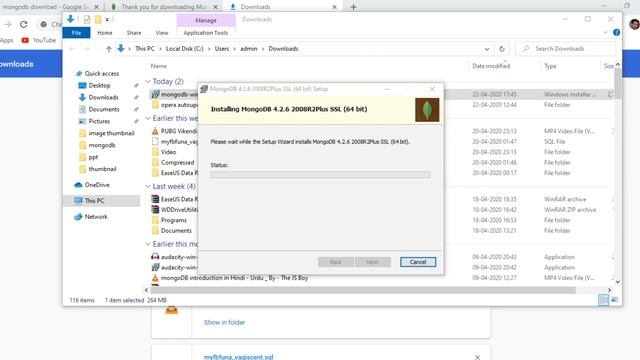The image size is (640, 360).
Task: Open mongodb folder in sidebar
Action: pyautogui.click(x=102, y=145)
